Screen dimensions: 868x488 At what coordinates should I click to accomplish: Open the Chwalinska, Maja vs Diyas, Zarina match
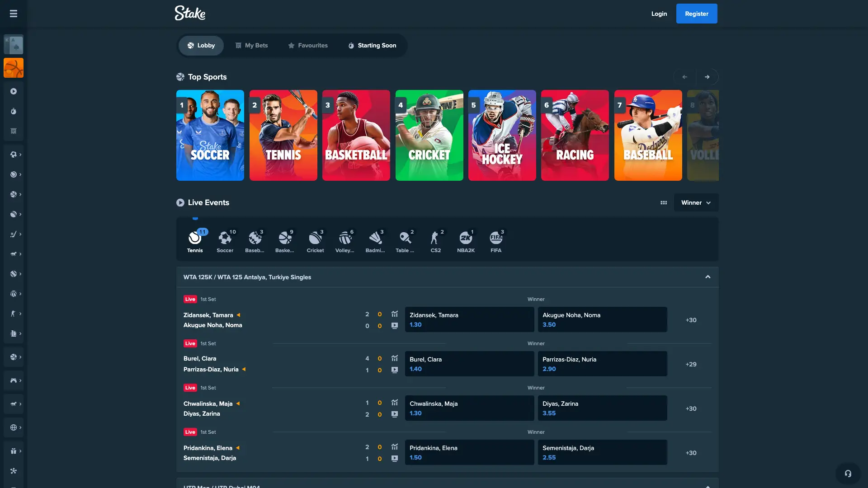[212, 408]
